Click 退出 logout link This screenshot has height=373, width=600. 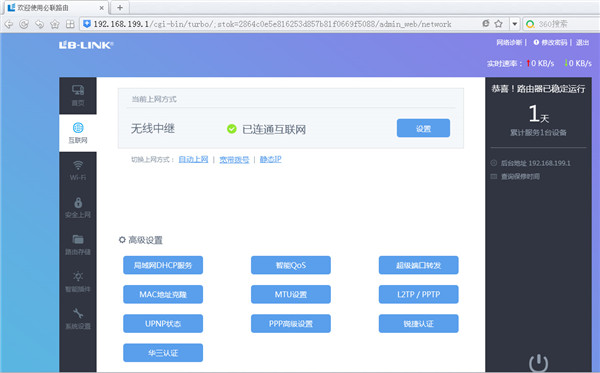click(x=582, y=42)
